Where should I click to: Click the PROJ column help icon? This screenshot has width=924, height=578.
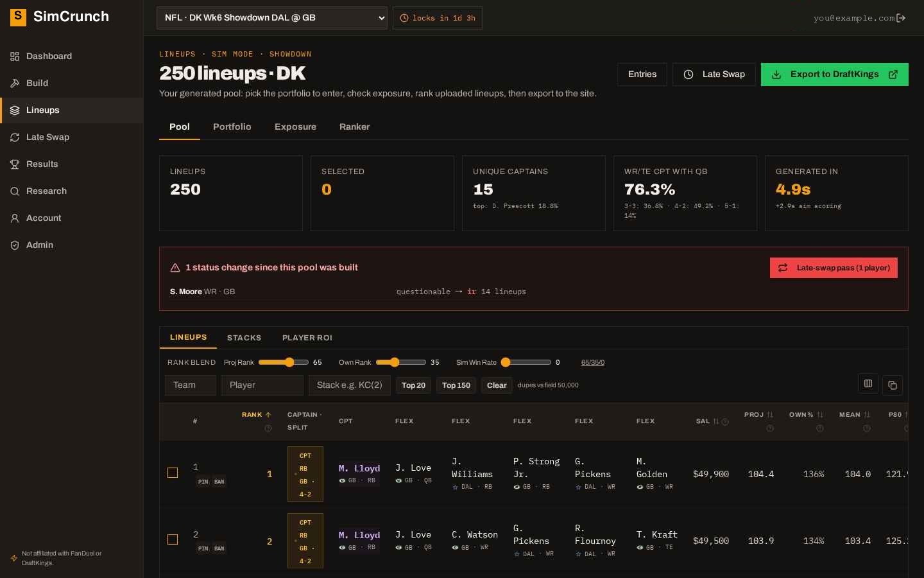[770, 428]
